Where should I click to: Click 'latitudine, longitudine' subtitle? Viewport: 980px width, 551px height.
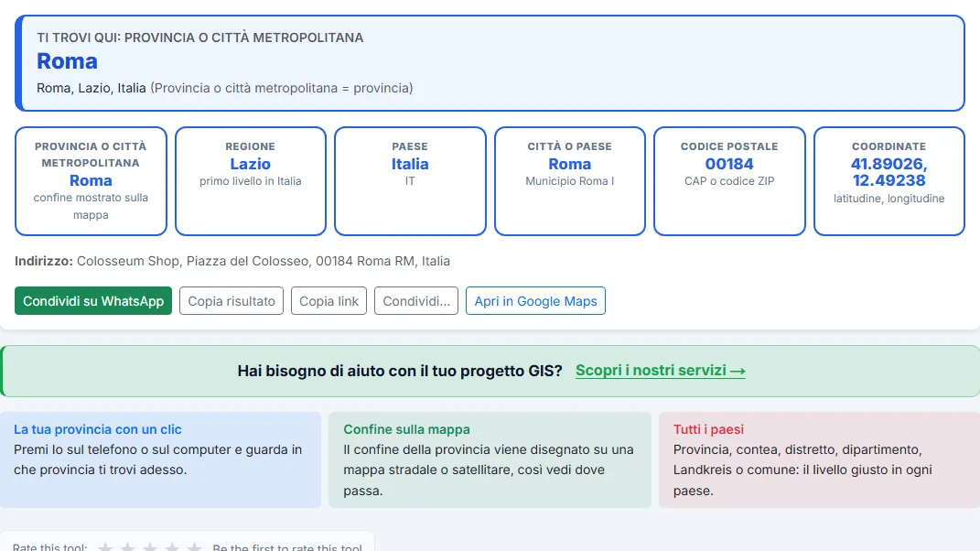click(x=888, y=199)
